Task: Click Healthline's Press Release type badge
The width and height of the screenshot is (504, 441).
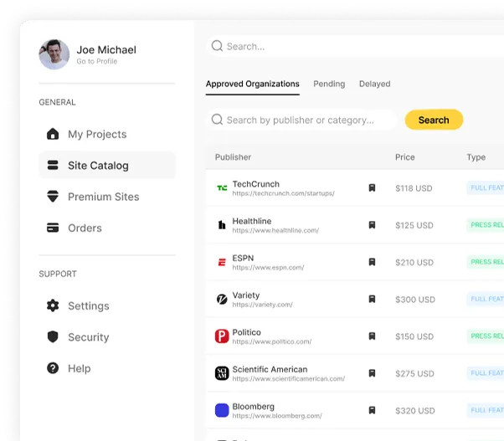Action: [486, 225]
